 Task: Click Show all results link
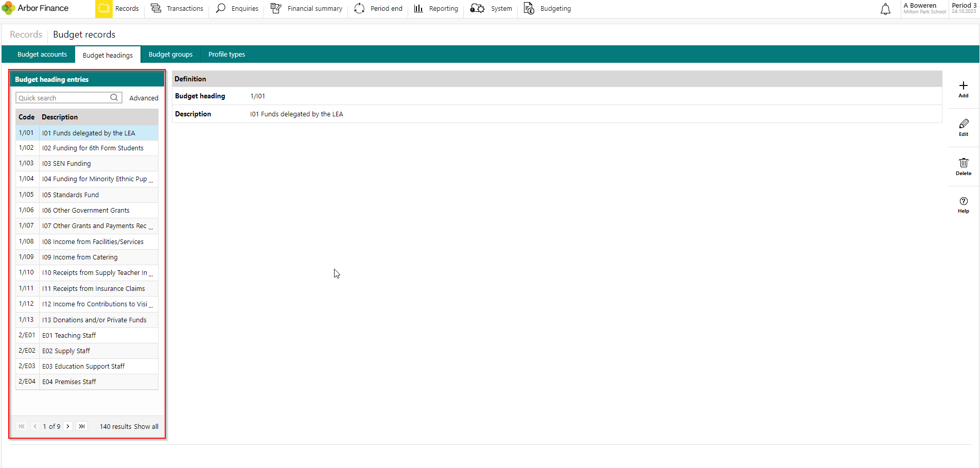coord(146,426)
